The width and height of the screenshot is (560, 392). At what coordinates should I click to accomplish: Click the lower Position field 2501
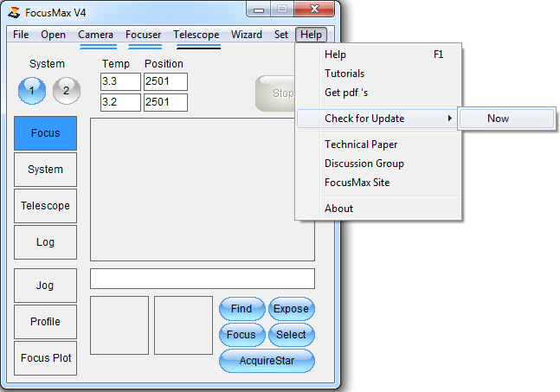(165, 102)
